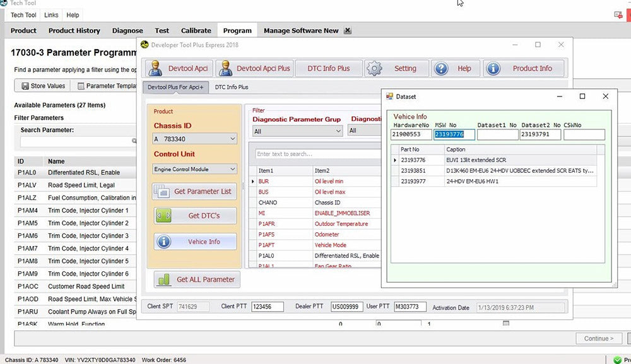
Task: Click the HardwareNo field in Dataset
Action: (x=411, y=134)
